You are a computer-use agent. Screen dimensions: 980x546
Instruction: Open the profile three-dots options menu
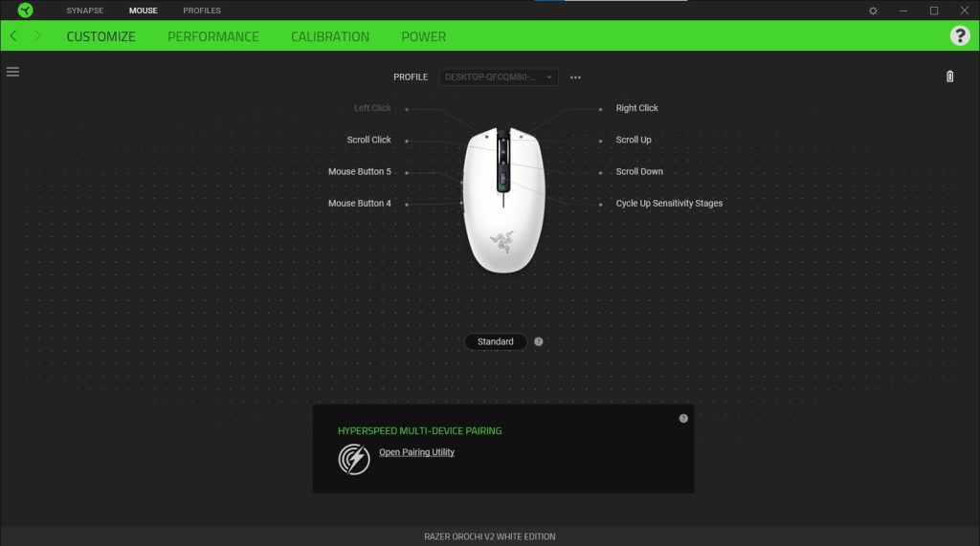(x=575, y=77)
